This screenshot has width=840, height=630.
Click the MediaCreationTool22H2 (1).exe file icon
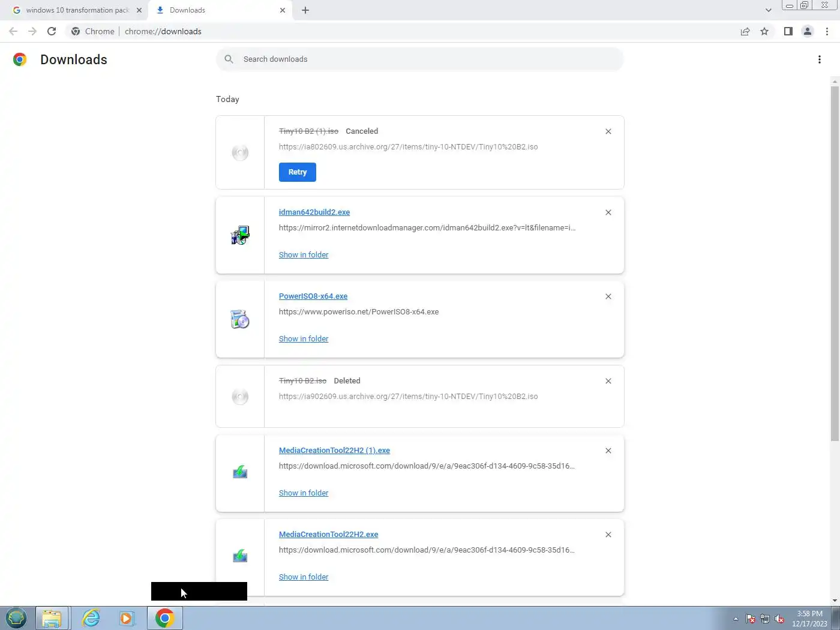pos(240,472)
